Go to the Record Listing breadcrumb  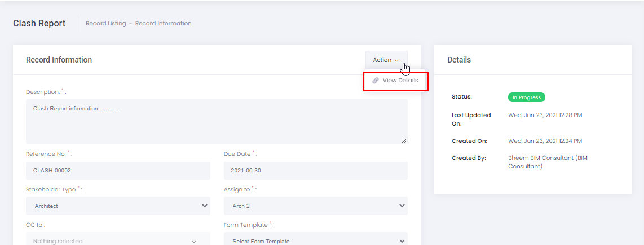tap(105, 24)
